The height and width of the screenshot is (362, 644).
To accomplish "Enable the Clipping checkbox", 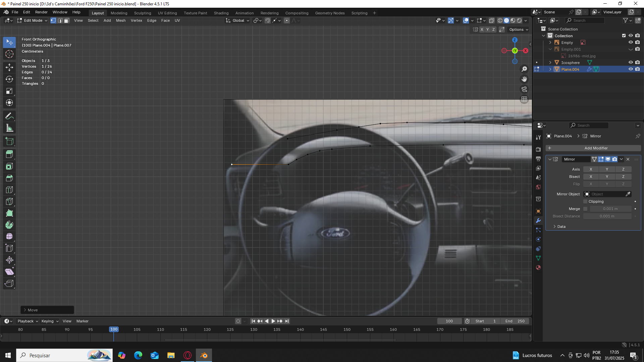I will point(585,201).
